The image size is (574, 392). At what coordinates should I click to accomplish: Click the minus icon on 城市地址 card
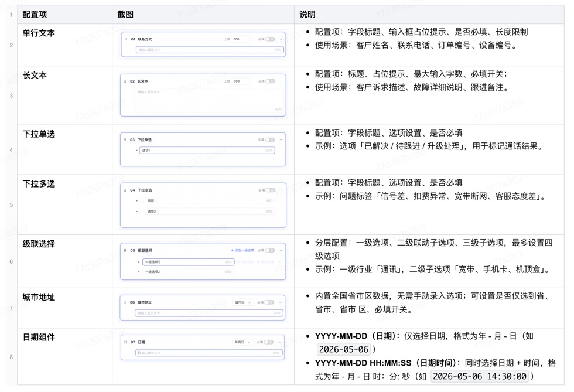[x=281, y=302]
